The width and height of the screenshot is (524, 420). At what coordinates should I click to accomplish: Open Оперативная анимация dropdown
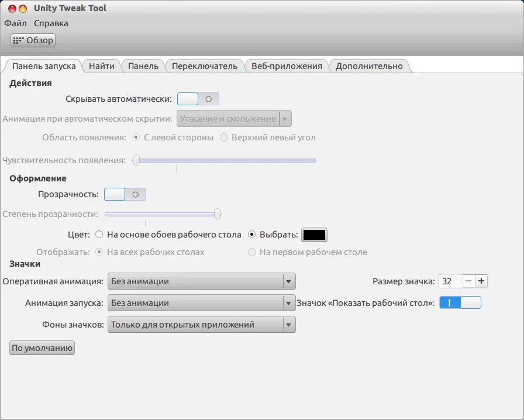(202, 281)
